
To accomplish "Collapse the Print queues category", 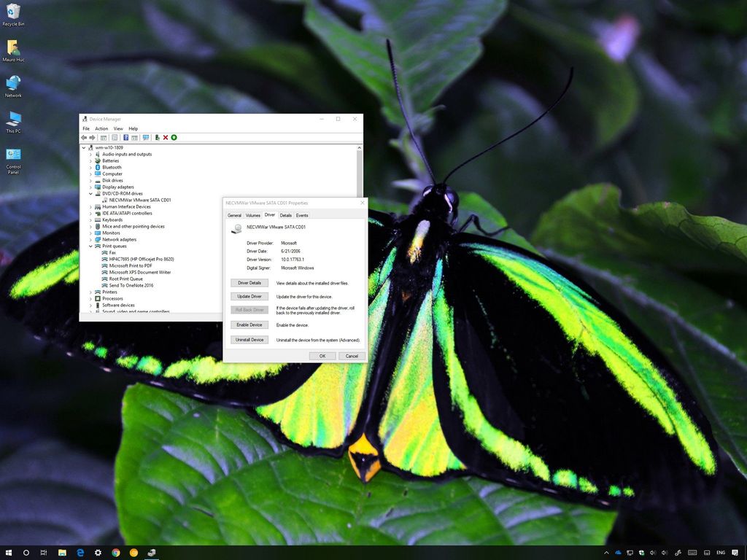I will tap(90, 246).
